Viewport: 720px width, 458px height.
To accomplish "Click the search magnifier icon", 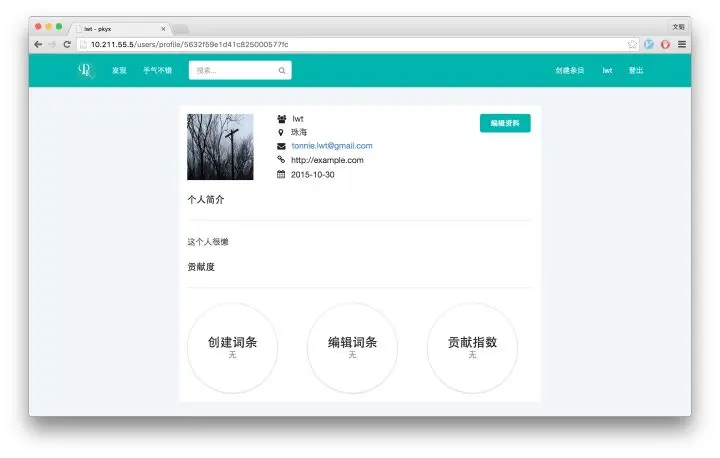I will [281, 70].
